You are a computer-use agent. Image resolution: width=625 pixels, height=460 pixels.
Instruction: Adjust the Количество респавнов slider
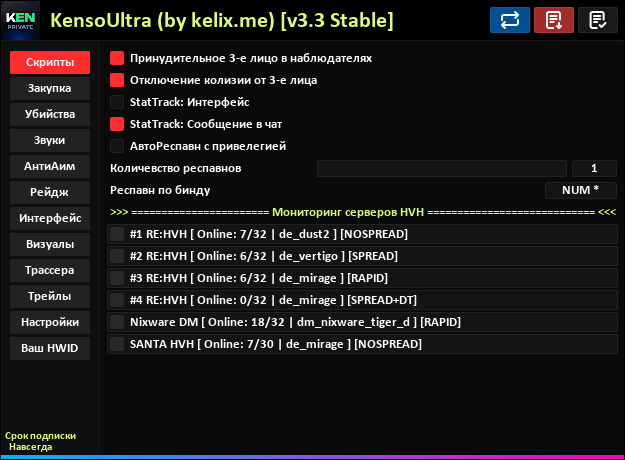pyautogui.click(x=441, y=168)
